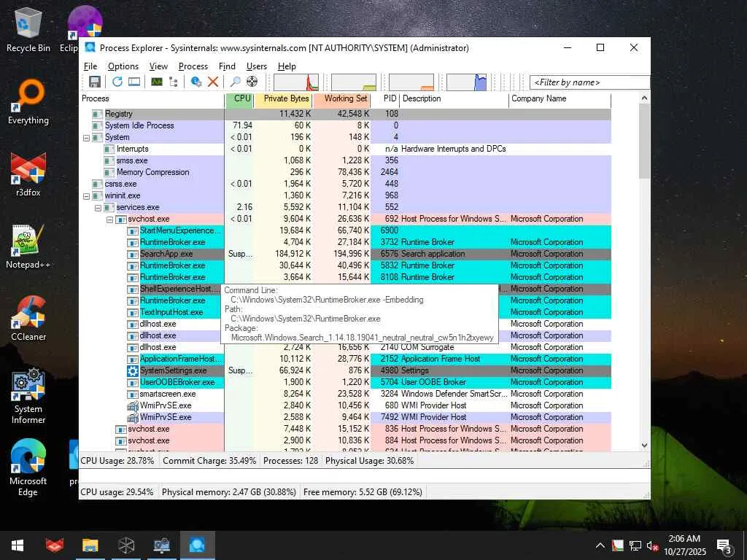Viewport: 747px width, 560px height.
Task: Open the Notepad++ desktop shortcut
Action: click(x=28, y=246)
